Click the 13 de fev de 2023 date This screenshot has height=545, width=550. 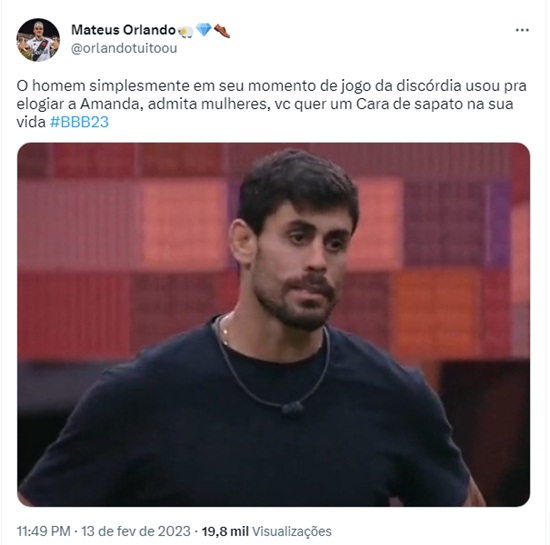136,531
